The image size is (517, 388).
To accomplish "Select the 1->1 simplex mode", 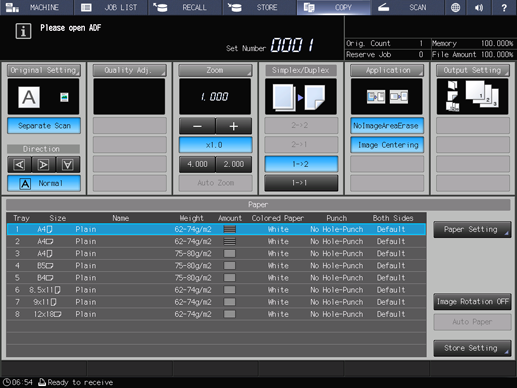I will coord(301,183).
